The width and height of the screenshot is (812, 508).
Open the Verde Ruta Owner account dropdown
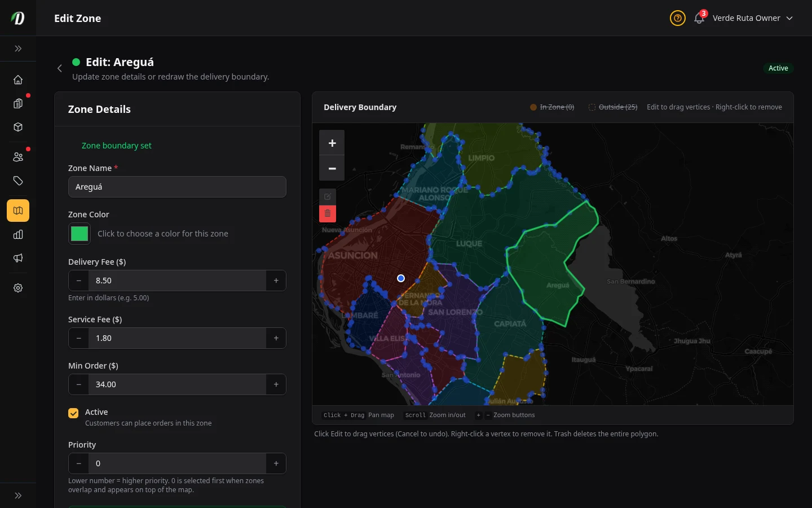[x=752, y=17]
